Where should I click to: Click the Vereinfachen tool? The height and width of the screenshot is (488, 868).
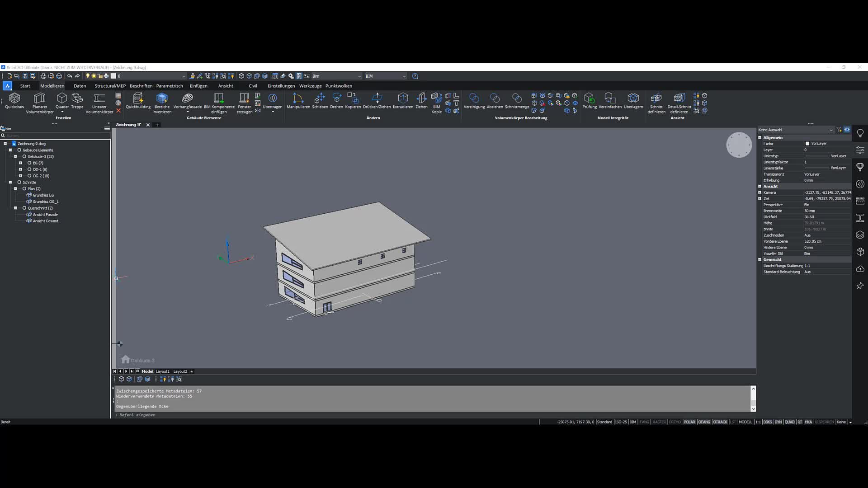tap(610, 101)
